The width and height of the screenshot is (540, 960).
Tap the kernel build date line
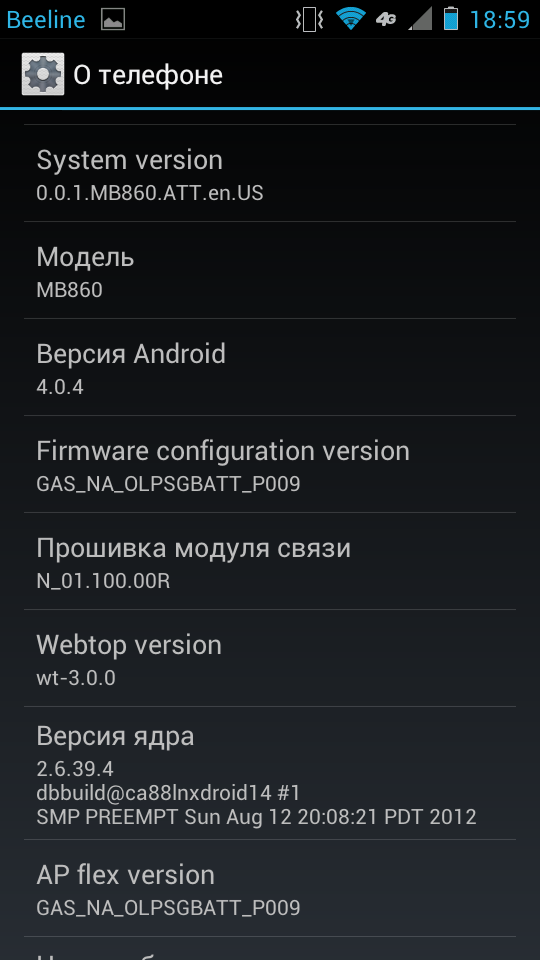coord(257,817)
